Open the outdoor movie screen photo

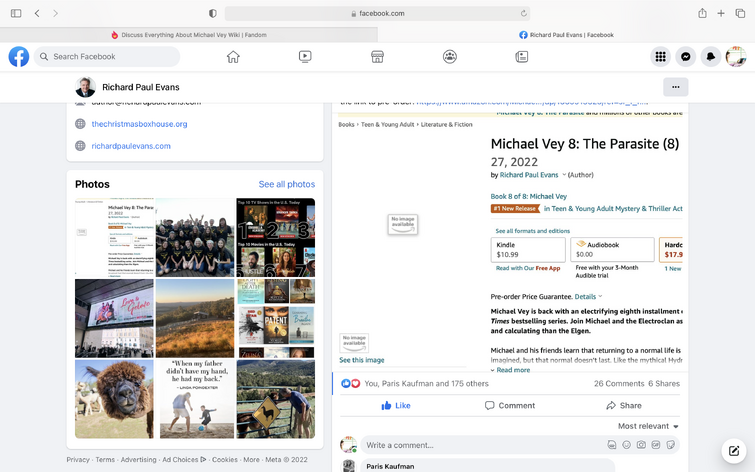click(x=114, y=318)
